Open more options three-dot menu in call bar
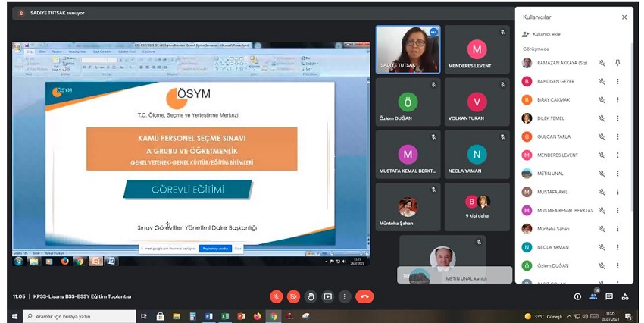 point(345,296)
